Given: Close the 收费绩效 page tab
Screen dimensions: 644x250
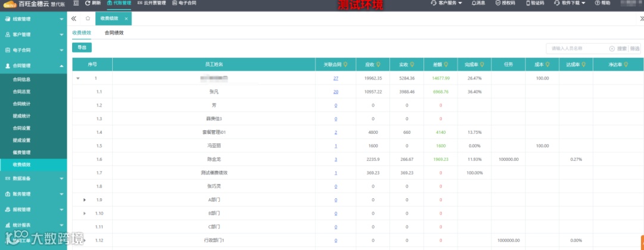Looking at the screenshot, I should pyautogui.click(x=126, y=19).
